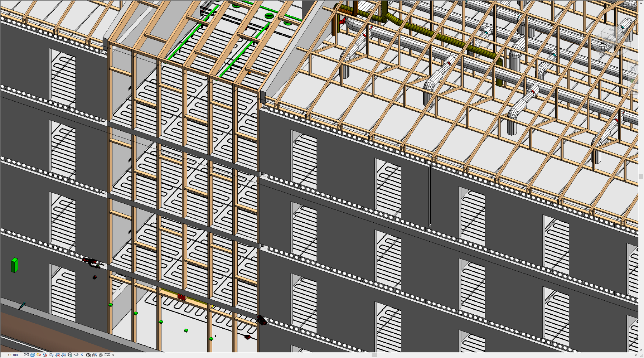Click the vertical scrollbar thumb

[x=641, y=176]
